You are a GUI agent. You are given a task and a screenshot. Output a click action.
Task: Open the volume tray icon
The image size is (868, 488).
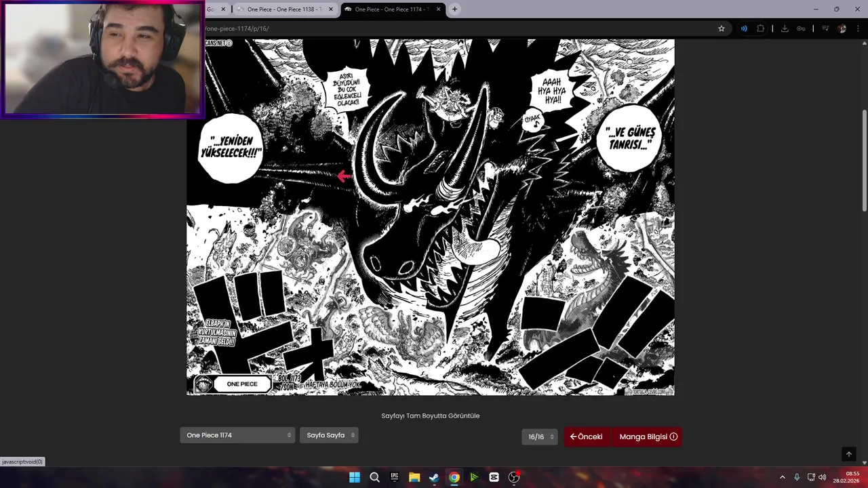click(x=822, y=477)
